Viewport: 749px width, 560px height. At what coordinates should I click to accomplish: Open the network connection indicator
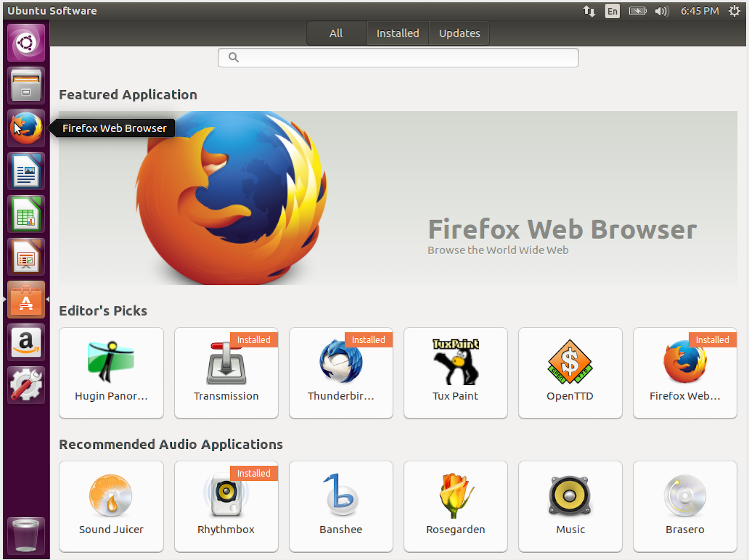coord(589,11)
